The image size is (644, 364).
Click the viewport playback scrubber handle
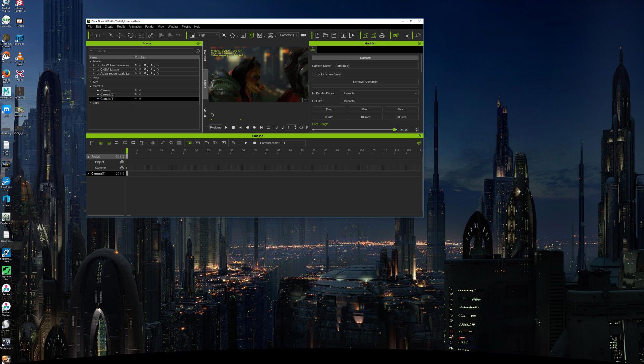pos(212,115)
